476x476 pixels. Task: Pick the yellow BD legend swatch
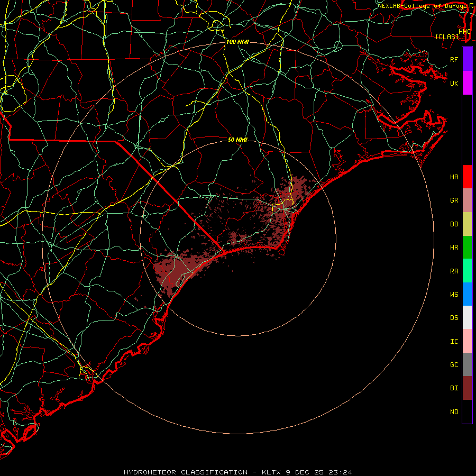pyautogui.click(x=467, y=224)
